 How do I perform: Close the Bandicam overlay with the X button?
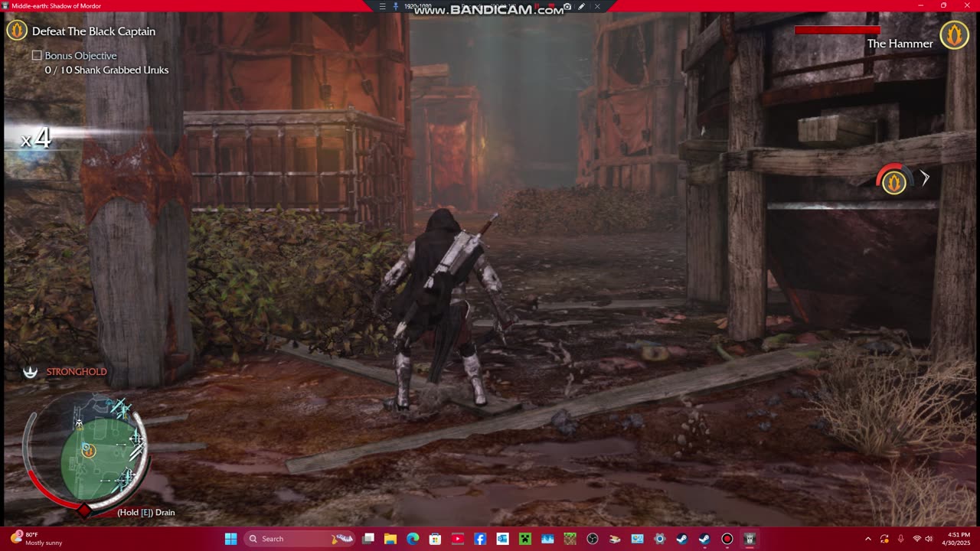(597, 6)
